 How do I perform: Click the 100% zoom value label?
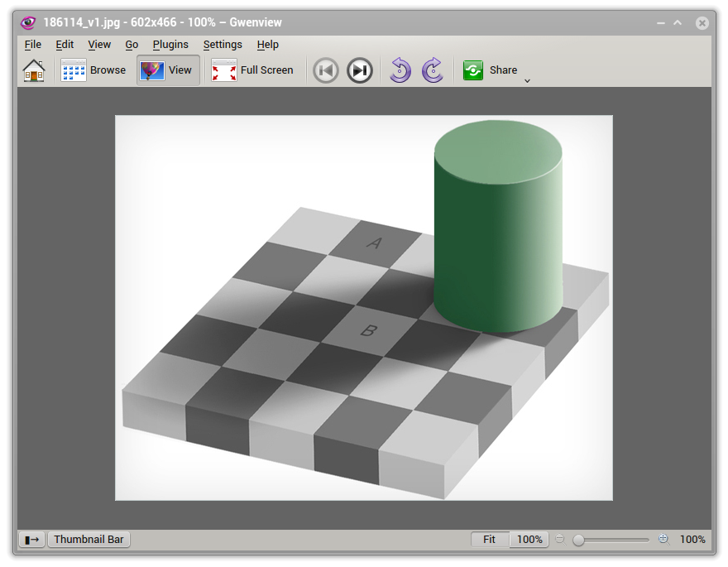pyautogui.click(x=692, y=540)
